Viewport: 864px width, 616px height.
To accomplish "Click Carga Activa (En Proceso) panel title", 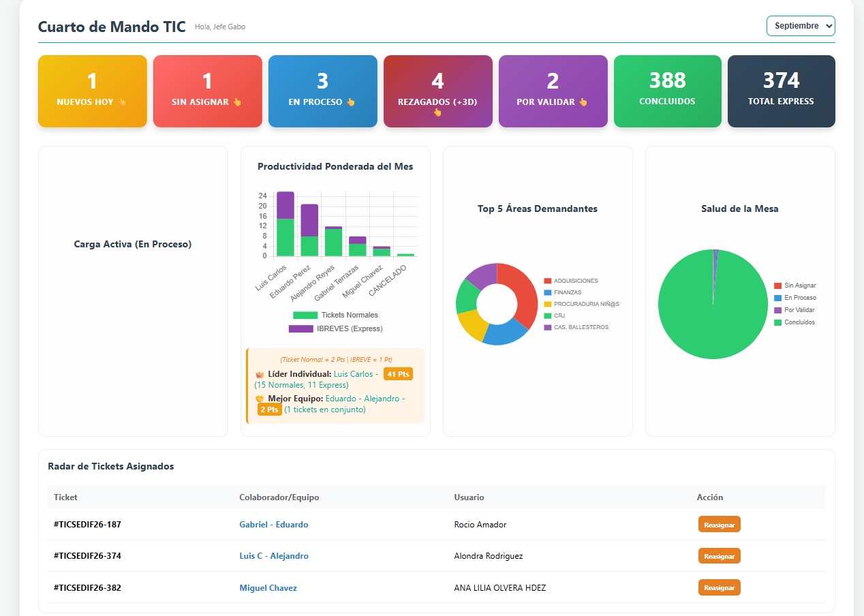I will pos(133,244).
